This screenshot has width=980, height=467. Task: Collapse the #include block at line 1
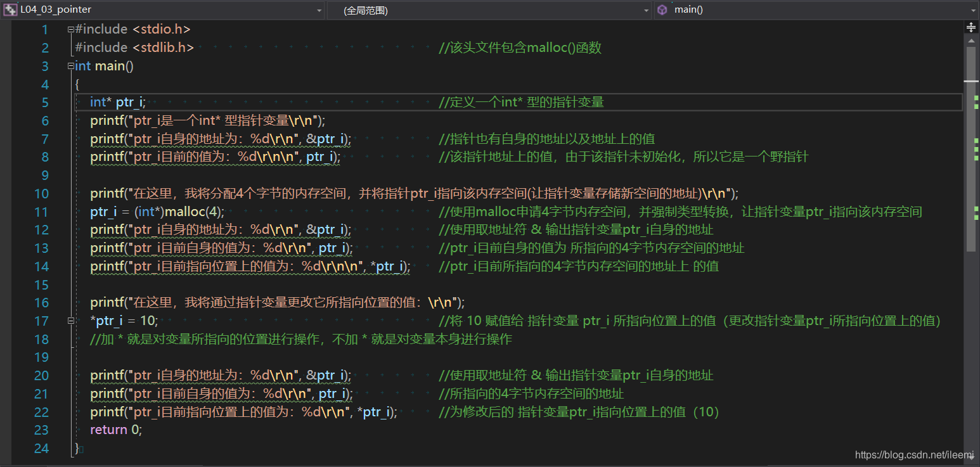coord(70,29)
